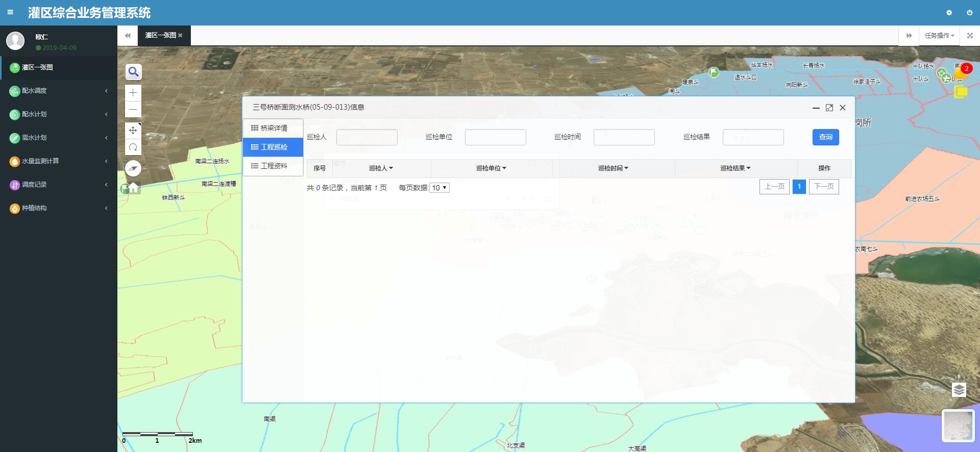980x452 pixels.
Task: Zoom out the map with minus button
Action: 133,109
